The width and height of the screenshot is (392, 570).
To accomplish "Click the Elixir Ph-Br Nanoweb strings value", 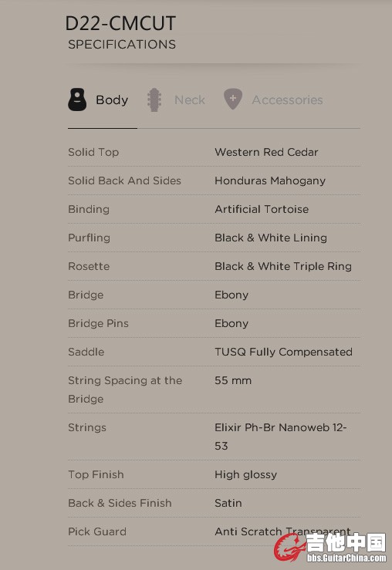I will point(280,437).
